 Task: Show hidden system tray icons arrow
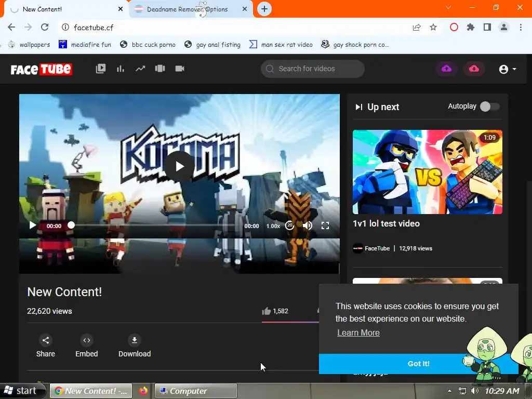(449, 391)
